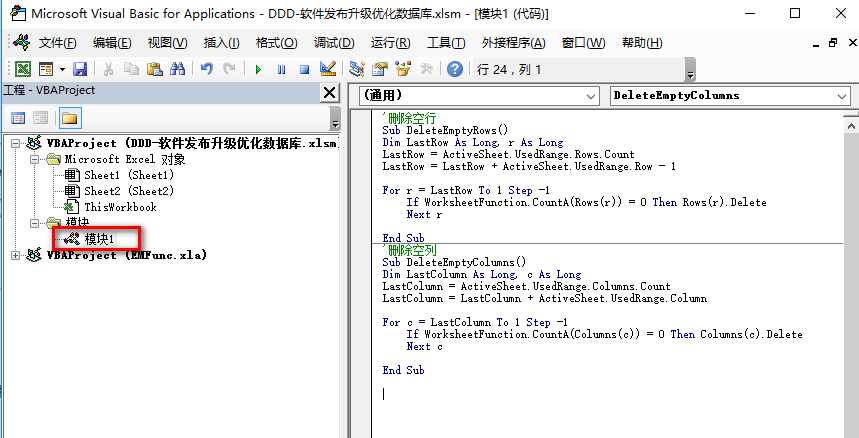859x438 pixels.
Task: Click the '删除空行 comment line
Action: pyautogui.click(x=409, y=118)
